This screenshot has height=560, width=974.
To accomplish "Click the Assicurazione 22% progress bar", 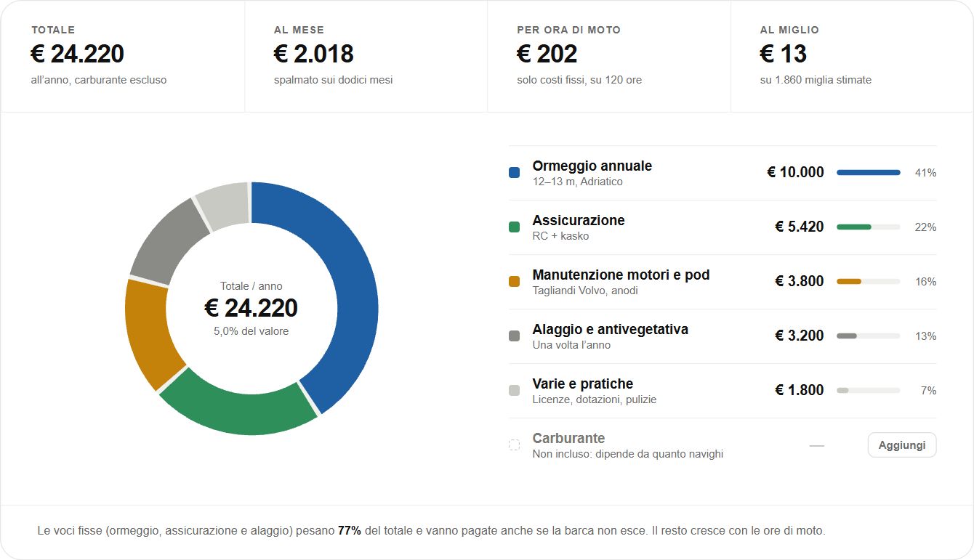I will pos(869,227).
